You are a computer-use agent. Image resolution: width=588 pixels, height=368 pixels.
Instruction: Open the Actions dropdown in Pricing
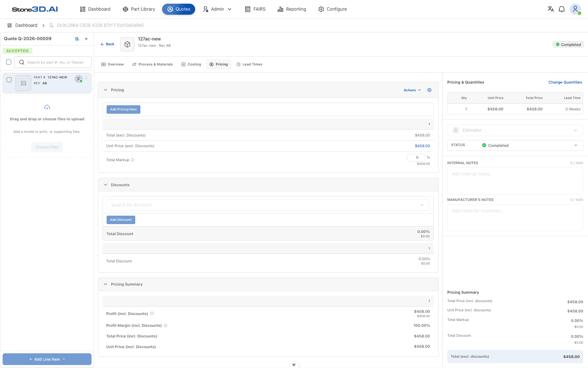coord(412,90)
